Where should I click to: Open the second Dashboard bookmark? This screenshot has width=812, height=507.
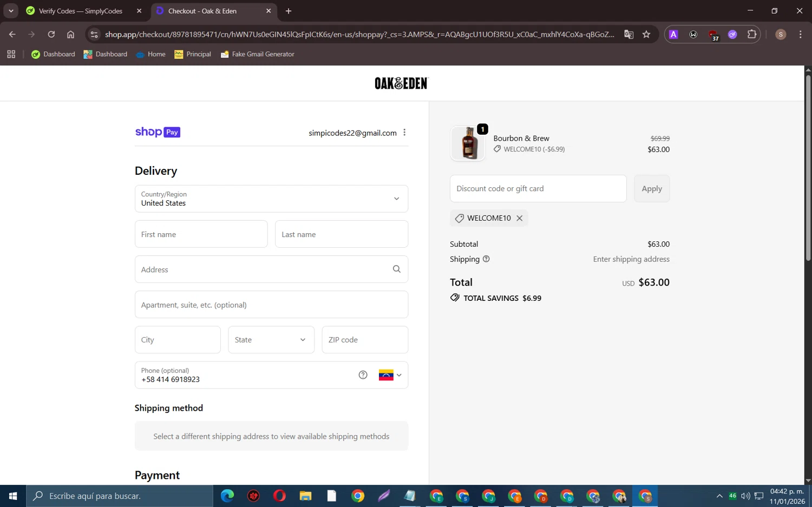pyautogui.click(x=106, y=54)
